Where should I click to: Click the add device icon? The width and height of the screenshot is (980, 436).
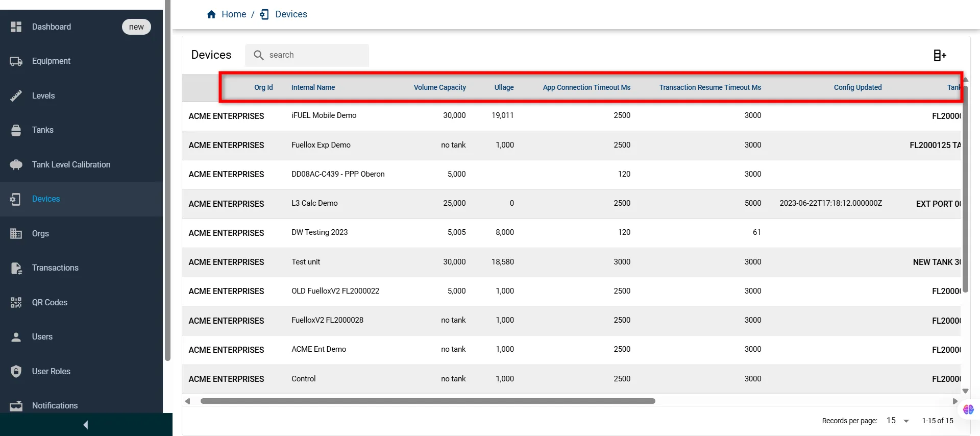coord(940,55)
